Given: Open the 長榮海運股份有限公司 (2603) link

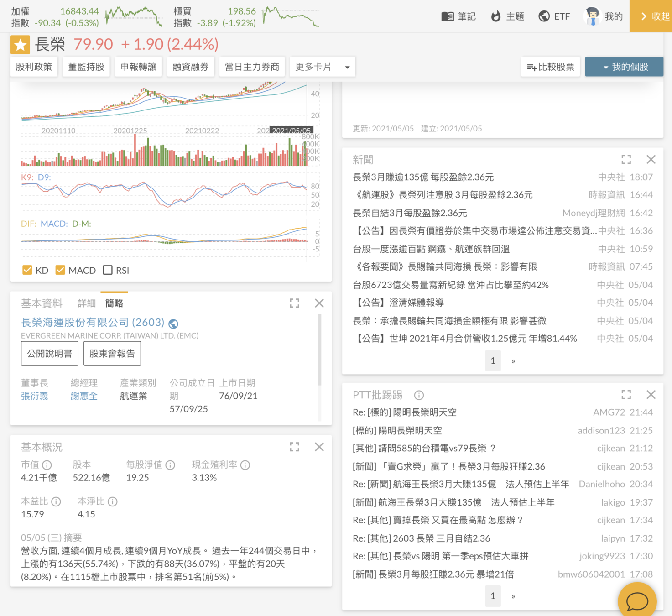Looking at the screenshot, I should (93, 323).
